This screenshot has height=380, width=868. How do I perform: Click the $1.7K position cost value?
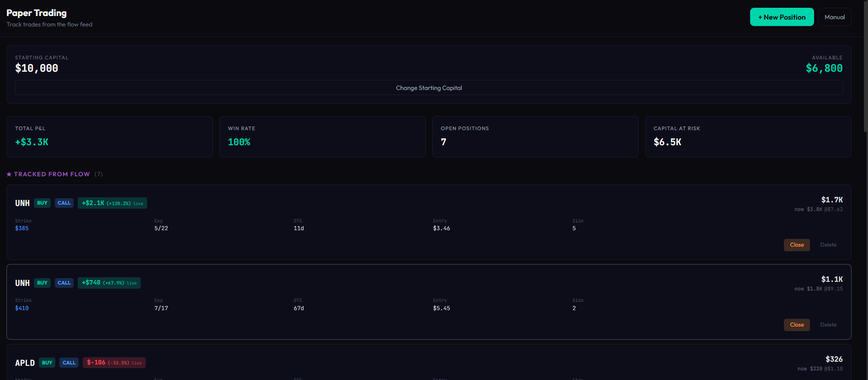click(x=832, y=200)
